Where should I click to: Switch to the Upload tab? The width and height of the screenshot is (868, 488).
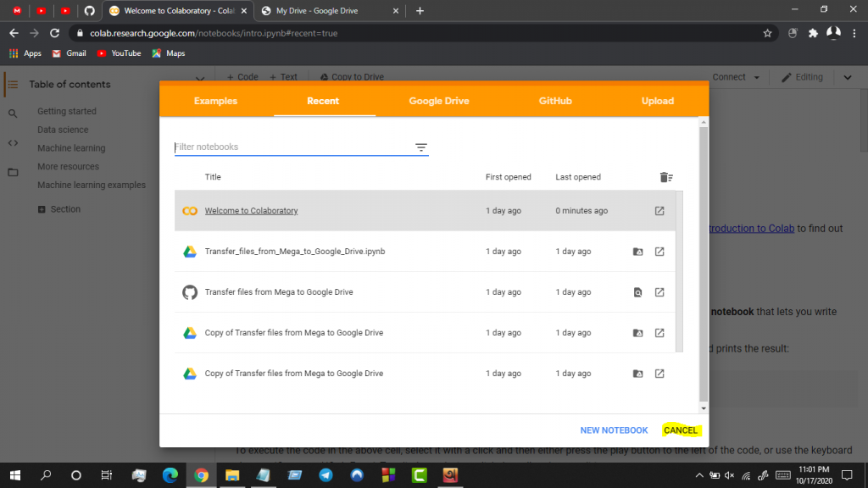click(658, 101)
